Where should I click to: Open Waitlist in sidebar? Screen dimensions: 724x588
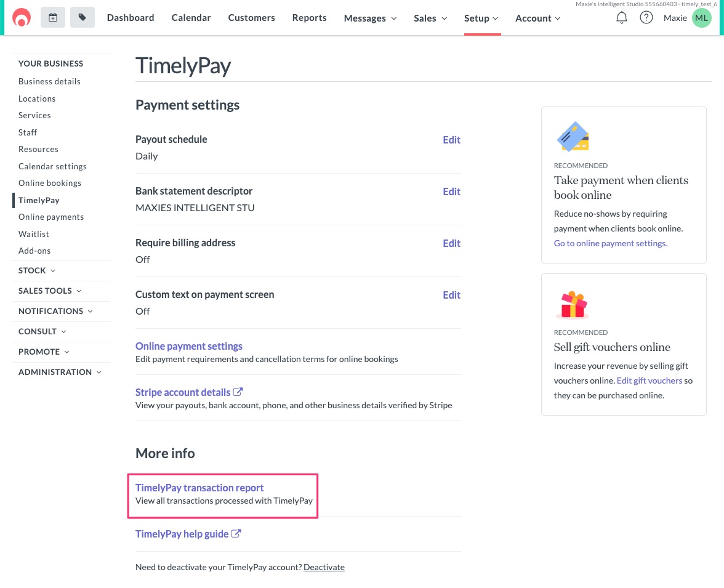click(x=34, y=234)
